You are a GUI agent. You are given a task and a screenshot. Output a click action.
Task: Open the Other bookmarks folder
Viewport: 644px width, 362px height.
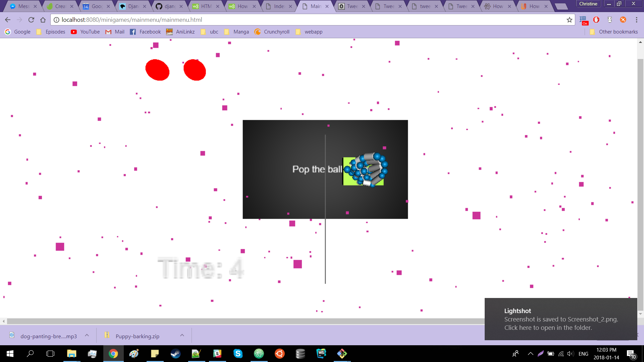614,32
